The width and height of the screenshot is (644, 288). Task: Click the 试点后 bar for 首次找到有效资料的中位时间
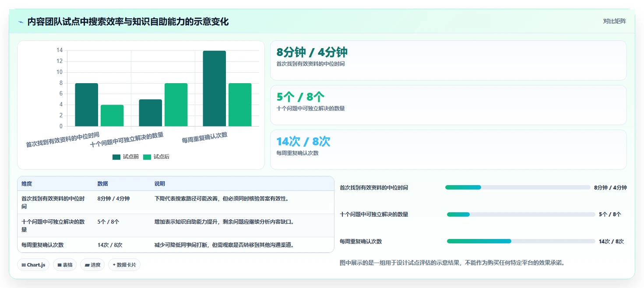click(112, 116)
